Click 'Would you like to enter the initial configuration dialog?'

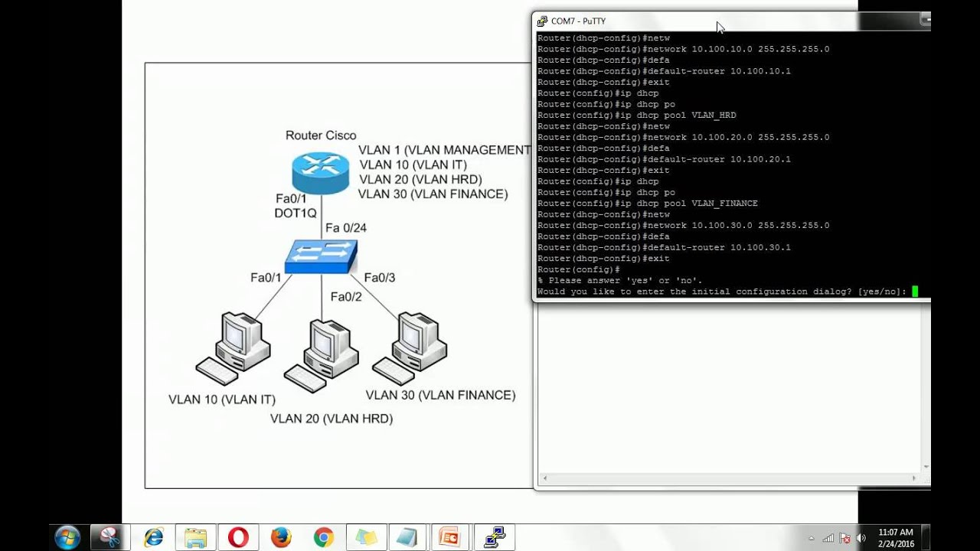[x=694, y=292]
